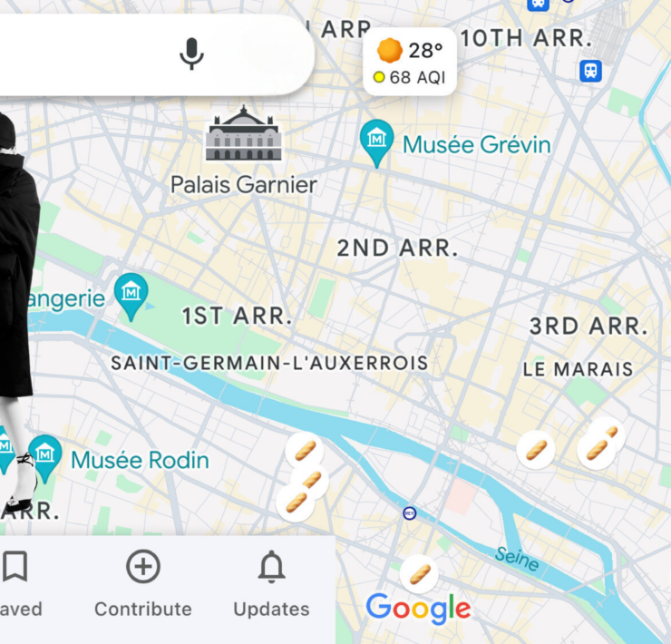This screenshot has height=644, width=671.
Task: Tap the train station icon near 10th Arr.
Action: (590, 71)
